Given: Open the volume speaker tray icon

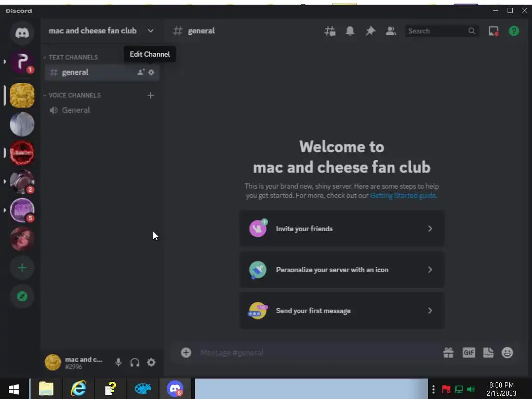Looking at the screenshot, I should [x=471, y=389].
